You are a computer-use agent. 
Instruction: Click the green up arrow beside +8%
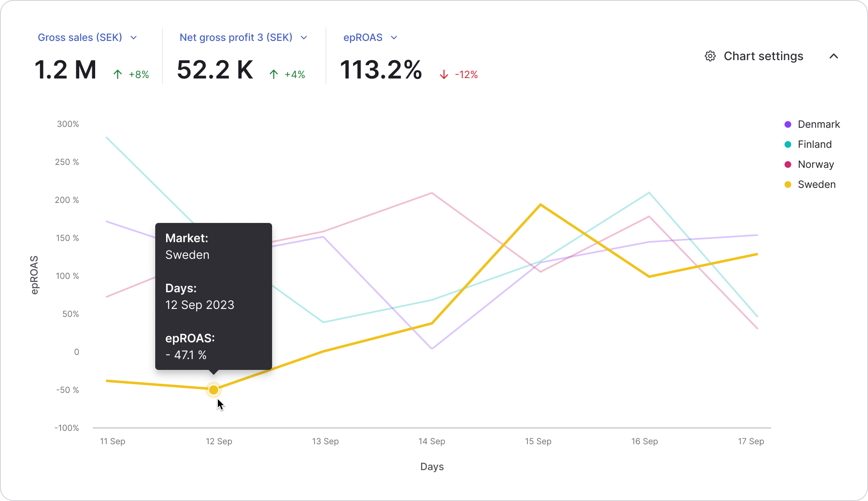[x=117, y=74]
